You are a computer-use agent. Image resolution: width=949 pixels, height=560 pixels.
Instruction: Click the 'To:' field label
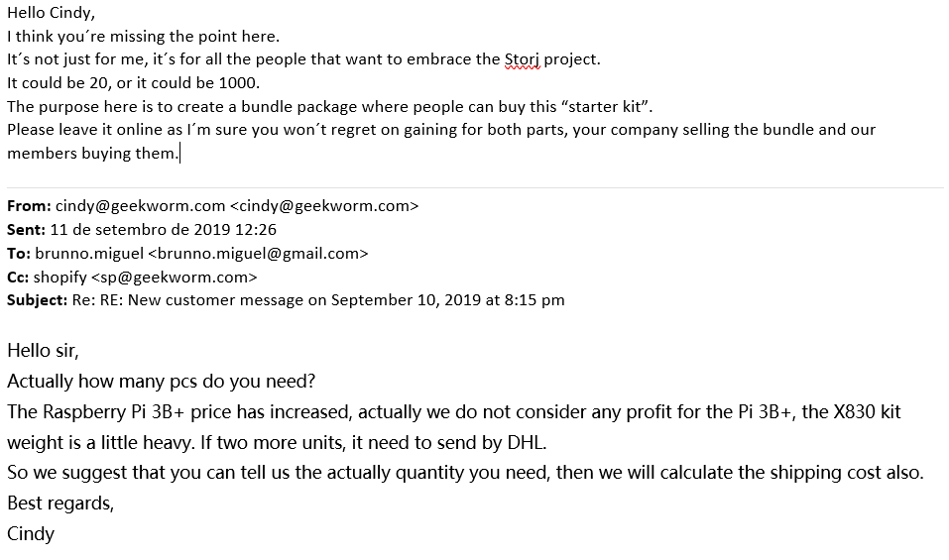19,254
